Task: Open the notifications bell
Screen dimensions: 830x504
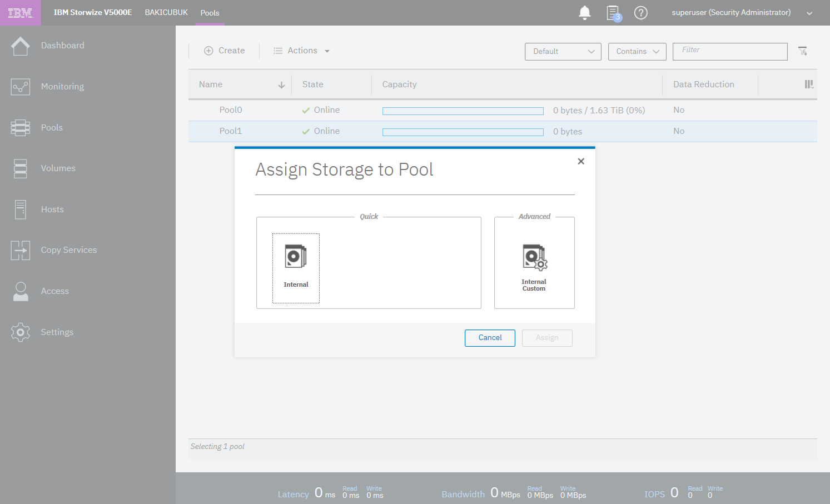Action: point(585,13)
